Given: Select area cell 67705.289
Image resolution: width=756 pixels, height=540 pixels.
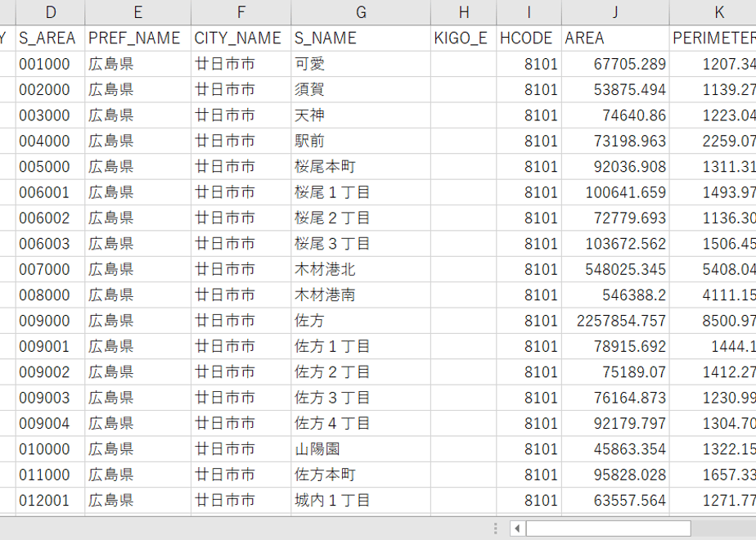Looking at the screenshot, I should tap(615, 64).
